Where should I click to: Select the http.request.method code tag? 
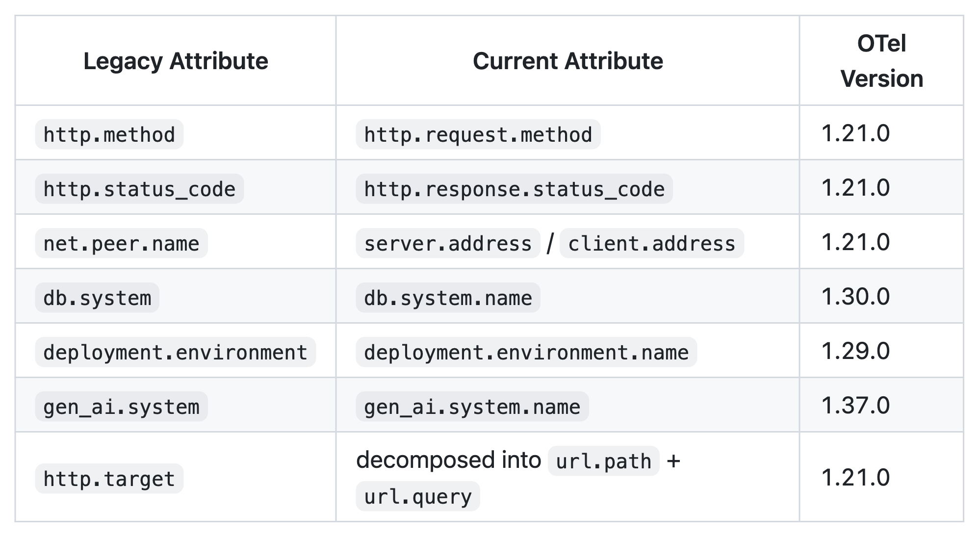[x=478, y=135]
